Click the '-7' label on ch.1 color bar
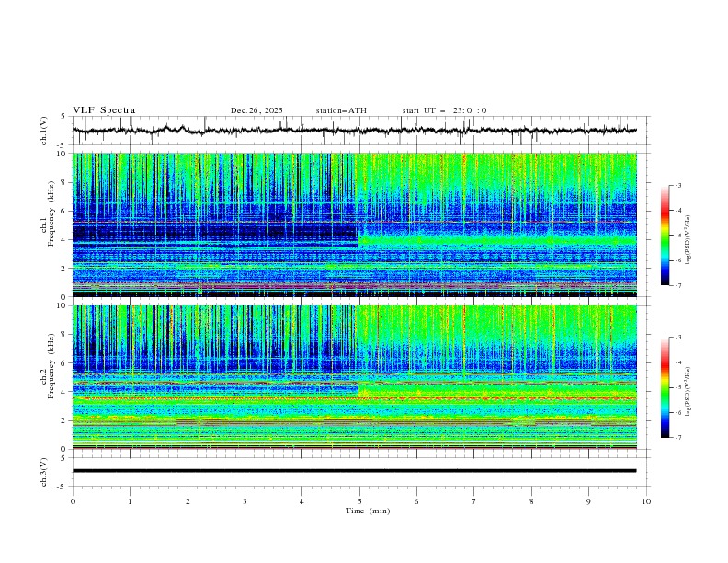Image resolution: width=728 pixels, height=563 pixels. point(677,285)
